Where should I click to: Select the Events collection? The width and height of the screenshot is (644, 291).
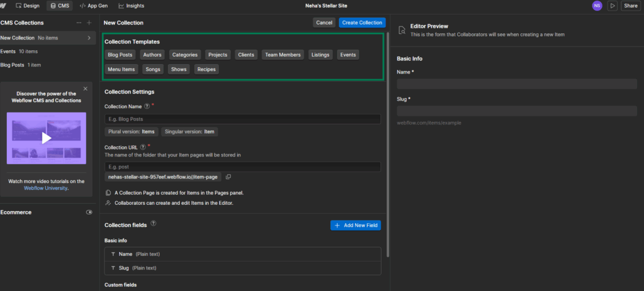[x=48, y=52]
